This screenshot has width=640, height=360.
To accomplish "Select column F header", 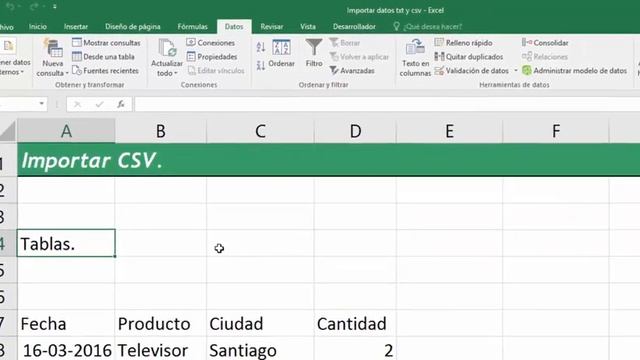I will point(556,131).
